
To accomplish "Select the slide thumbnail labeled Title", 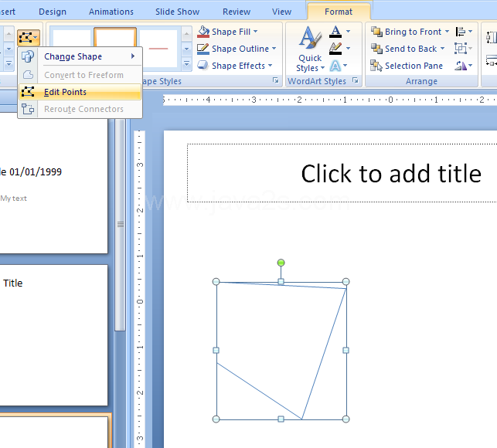I will (53, 335).
